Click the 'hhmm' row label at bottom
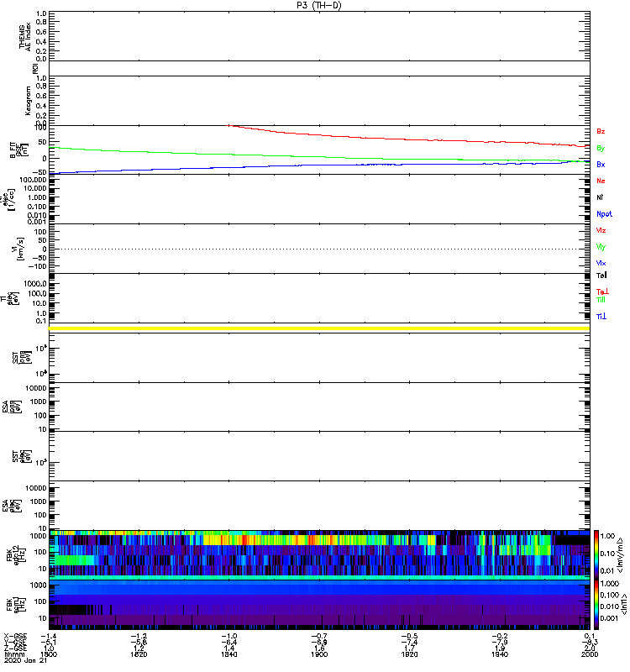This screenshot has width=630, height=672. click(x=13, y=654)
